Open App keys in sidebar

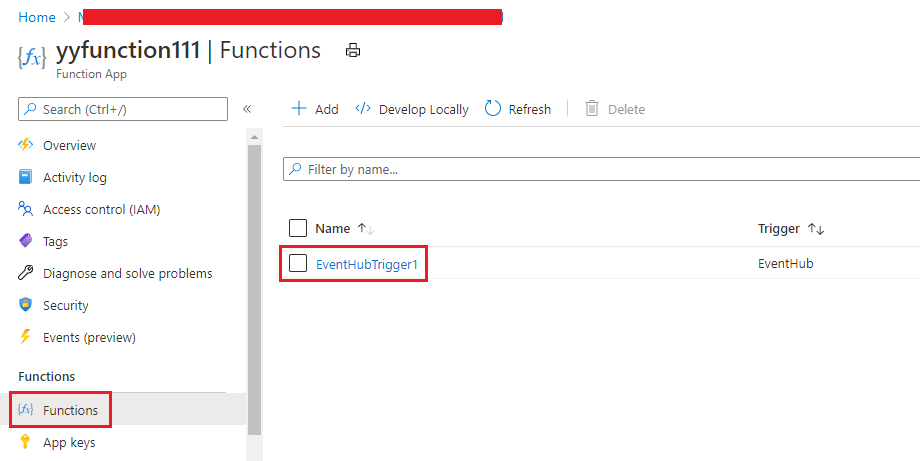69,442
